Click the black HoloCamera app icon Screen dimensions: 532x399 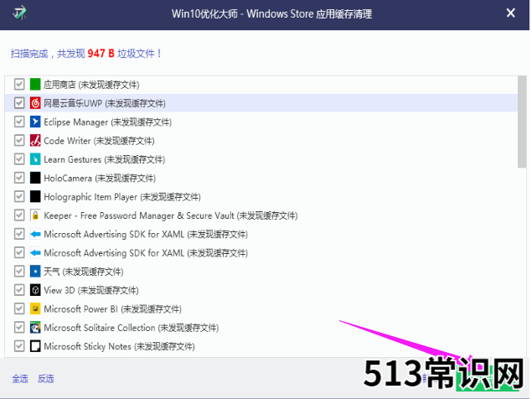coord(35,177)
